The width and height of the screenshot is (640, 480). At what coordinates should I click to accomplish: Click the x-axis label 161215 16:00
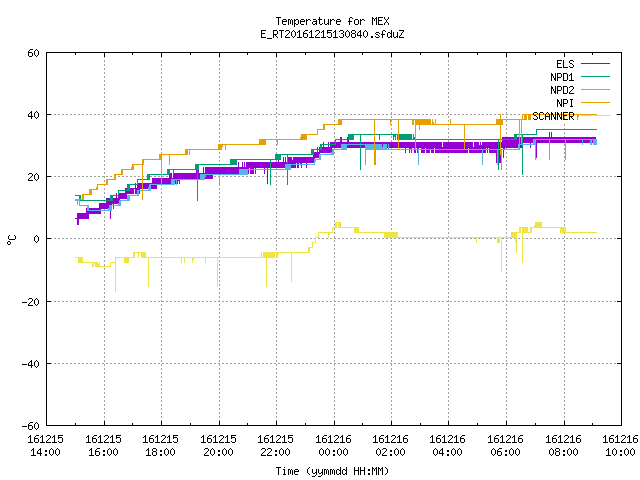[103, 446]
